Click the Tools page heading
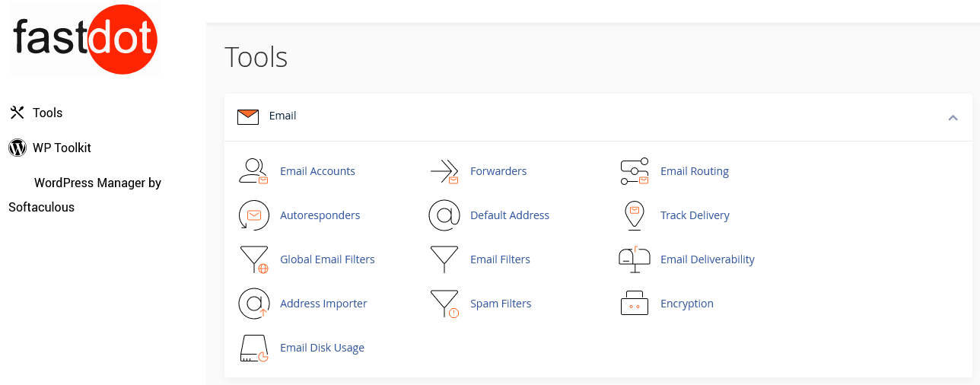The width and height of the screenshot is (980, 385). pyautogui.click(x=256, y=57)
